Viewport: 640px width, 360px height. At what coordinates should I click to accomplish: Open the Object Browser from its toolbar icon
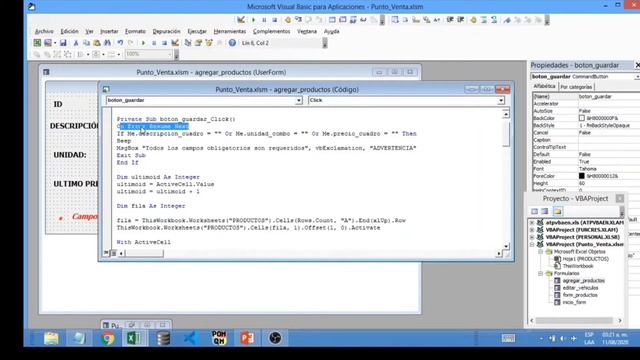[x=209, y=43]
